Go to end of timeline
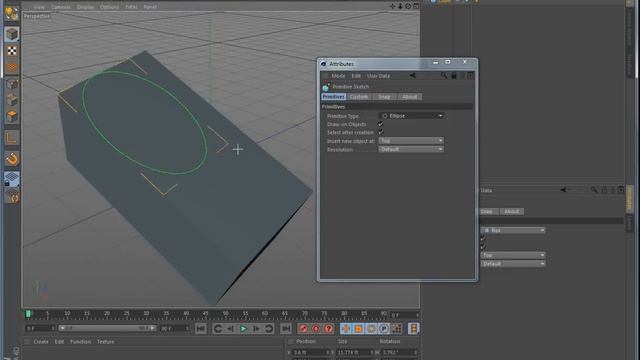Screen dimensions: 640x360 (x=286, y=329)
